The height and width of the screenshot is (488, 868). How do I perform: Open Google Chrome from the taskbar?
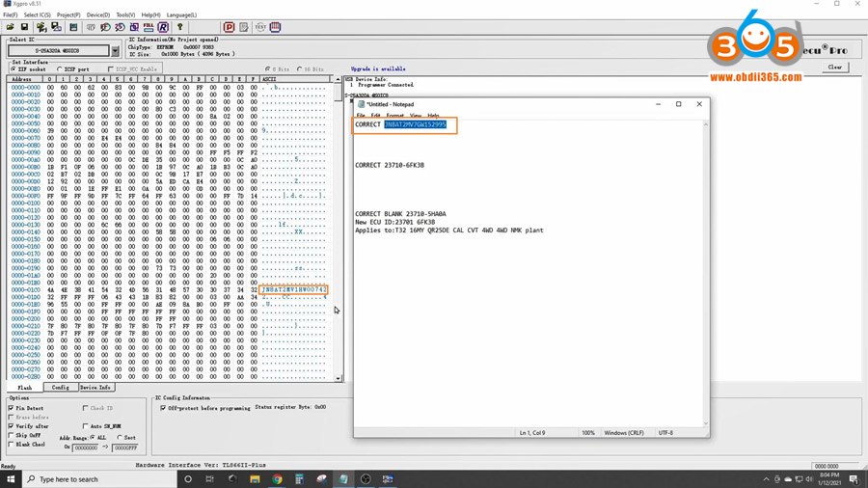pyautogui.click(x=277, y=479)
